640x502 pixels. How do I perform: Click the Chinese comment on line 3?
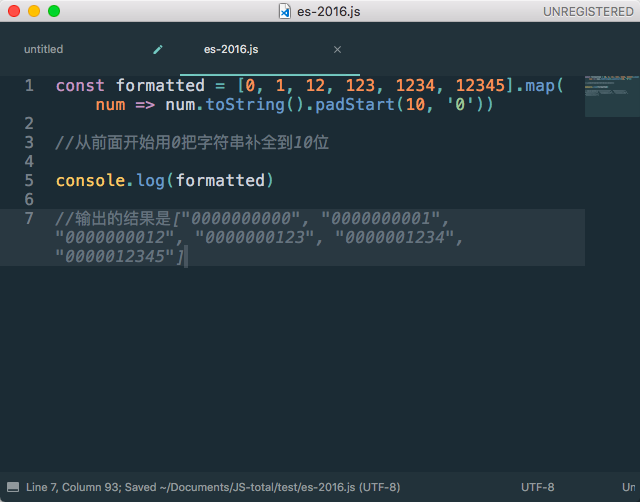point(192,142)
